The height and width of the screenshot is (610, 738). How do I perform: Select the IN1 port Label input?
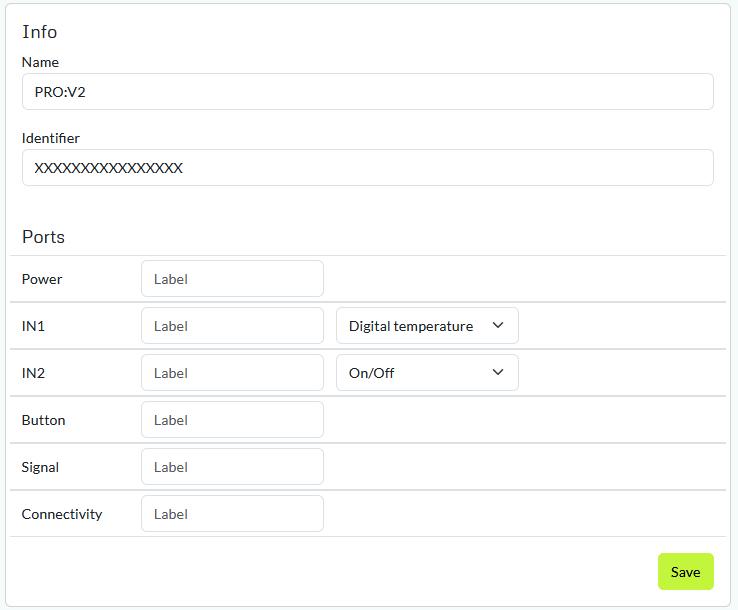pyautogui.click(x=232, y=326)
